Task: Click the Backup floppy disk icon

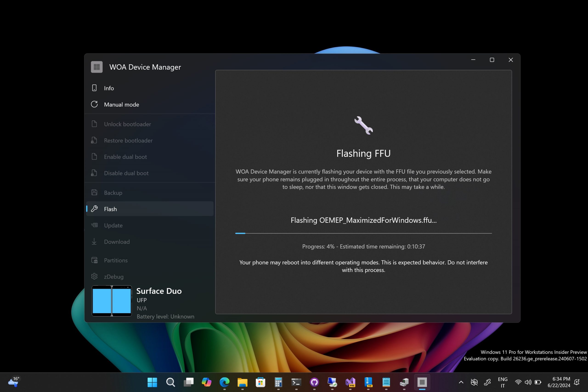Action: [94, 192]
